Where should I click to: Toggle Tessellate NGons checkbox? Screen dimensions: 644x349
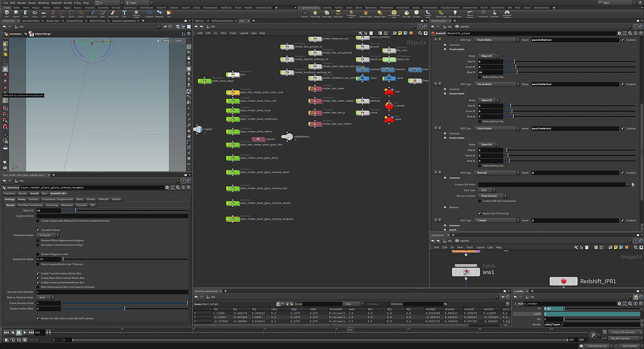pyautogui.click(x=38, y=230)
